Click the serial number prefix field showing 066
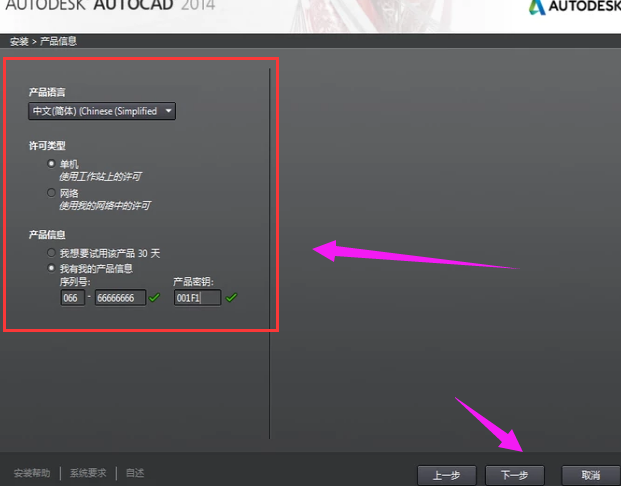Viewport: 621px width, 486px height. point(72,298)
